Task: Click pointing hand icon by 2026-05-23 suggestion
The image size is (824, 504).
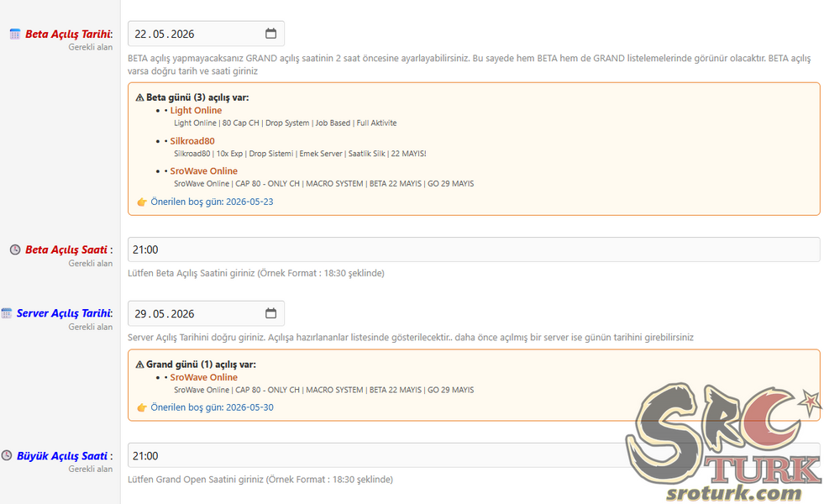Action: [142, 202]
